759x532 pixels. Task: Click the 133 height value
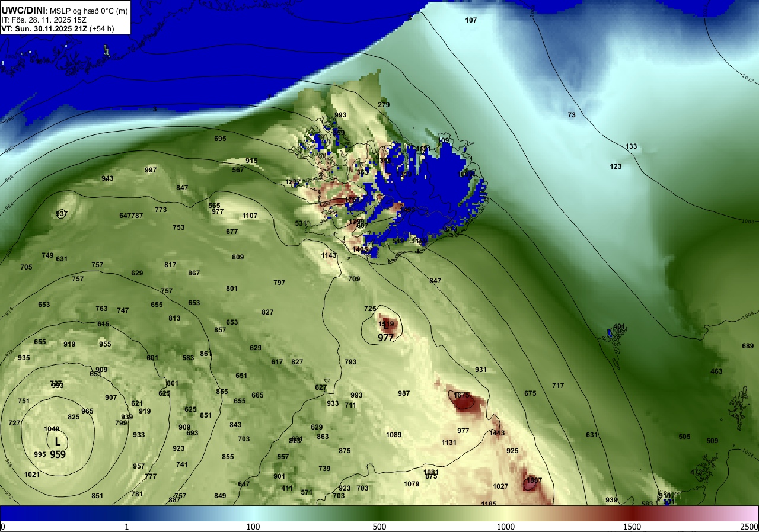click(x=631, y=146)
